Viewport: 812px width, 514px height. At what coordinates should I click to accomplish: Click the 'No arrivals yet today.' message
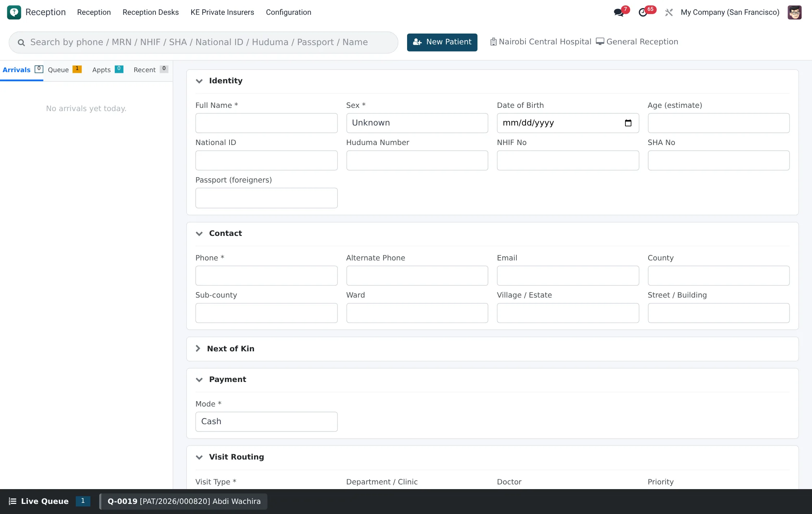pos(86,109)
